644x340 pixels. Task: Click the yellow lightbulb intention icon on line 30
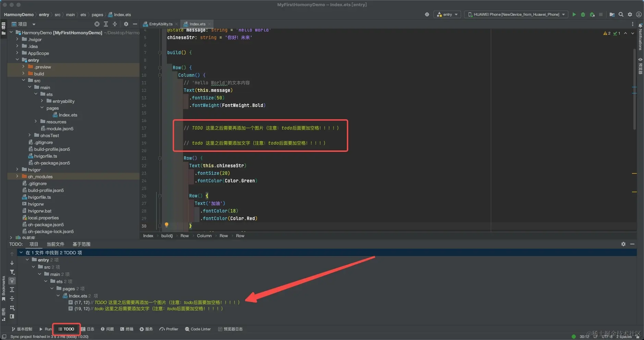[167, 225]
